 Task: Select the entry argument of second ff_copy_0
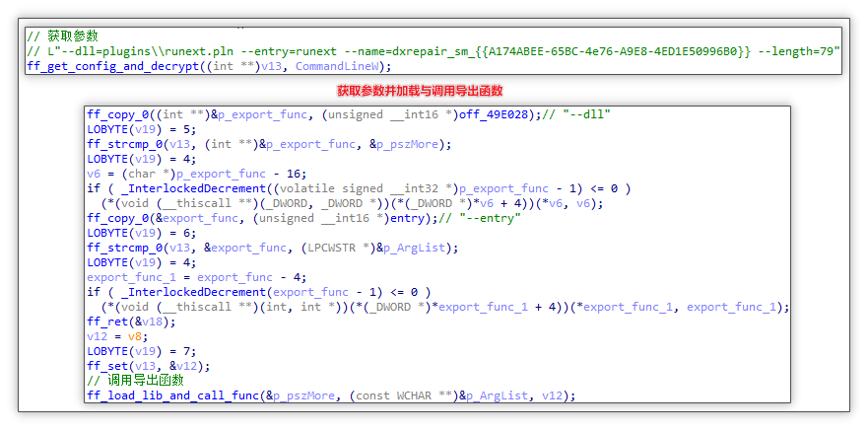(409, 218)
